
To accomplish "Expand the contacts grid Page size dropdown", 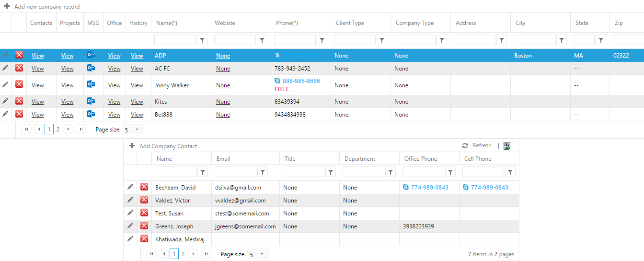I will point(262,254).
